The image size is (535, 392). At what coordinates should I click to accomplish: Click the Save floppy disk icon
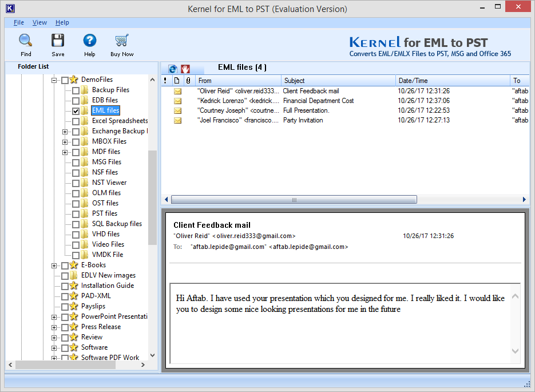(58, 40)
